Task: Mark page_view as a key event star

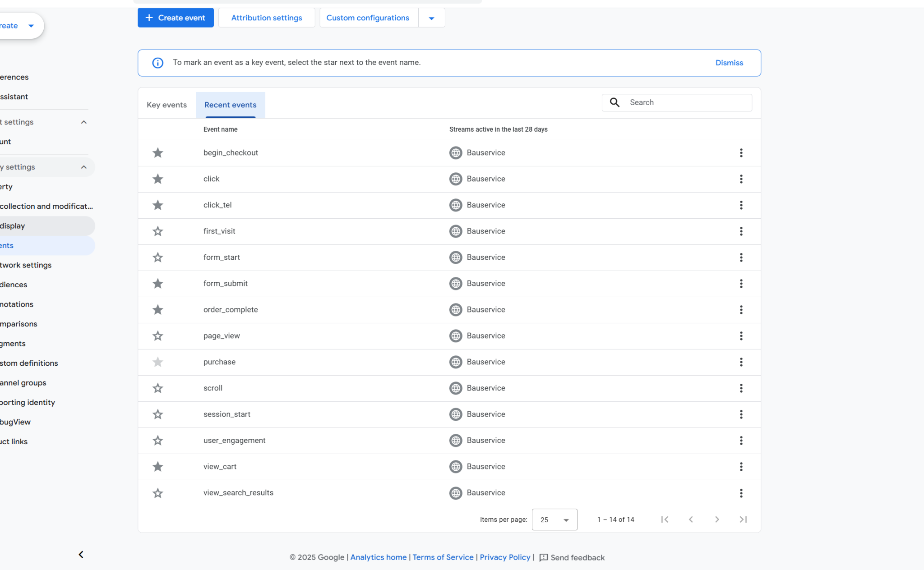Action: (x=157, y=336)
